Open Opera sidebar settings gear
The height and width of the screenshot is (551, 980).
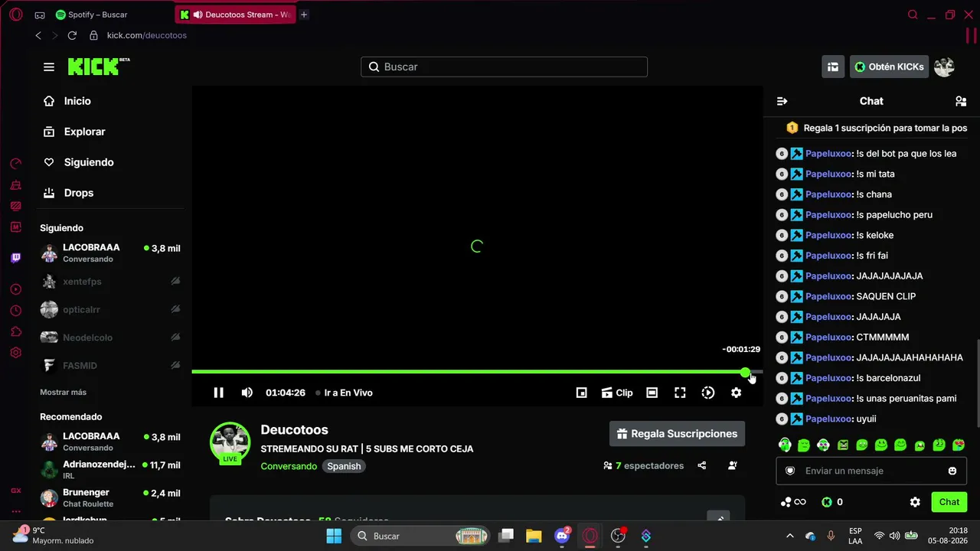coord(15,353)
